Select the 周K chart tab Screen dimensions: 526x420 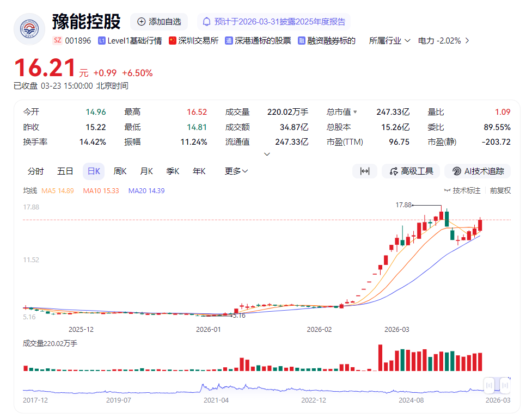pos(120,171)
